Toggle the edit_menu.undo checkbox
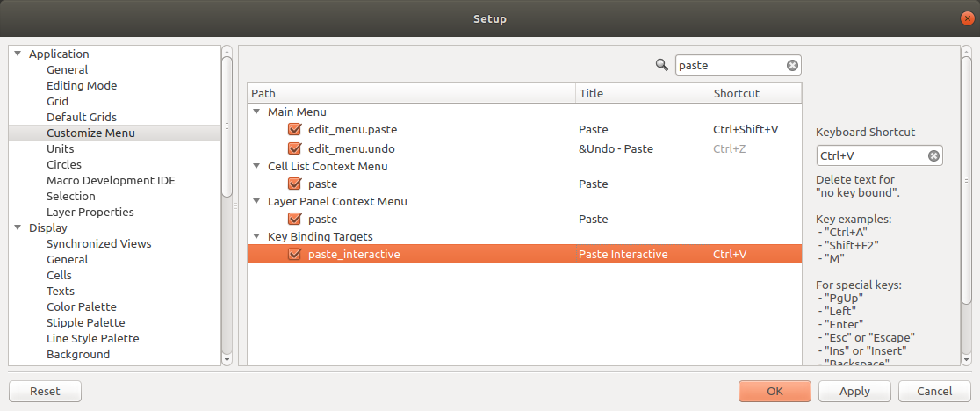The width and height of the screenshot is (980, 411). pyautogui.click(x=295, y=148)
